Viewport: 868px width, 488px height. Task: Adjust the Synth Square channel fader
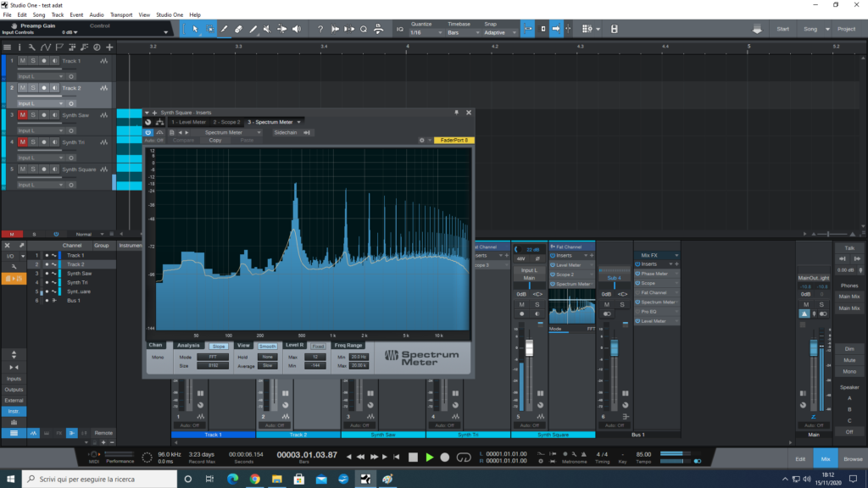(x=529, y=347)
